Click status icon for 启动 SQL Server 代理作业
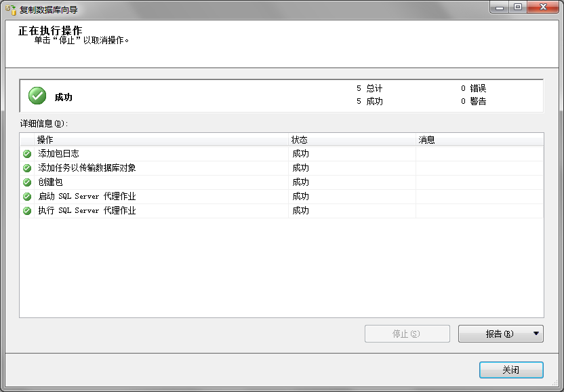The width and height of the screenshot is (564, 392). 27,197
